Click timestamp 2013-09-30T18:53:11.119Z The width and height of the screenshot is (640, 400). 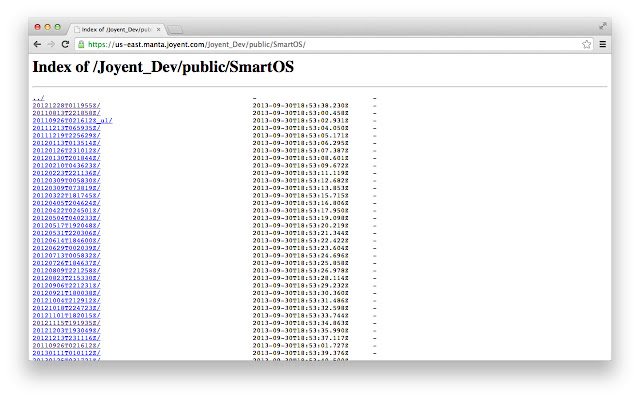click(x=301, y=173)
